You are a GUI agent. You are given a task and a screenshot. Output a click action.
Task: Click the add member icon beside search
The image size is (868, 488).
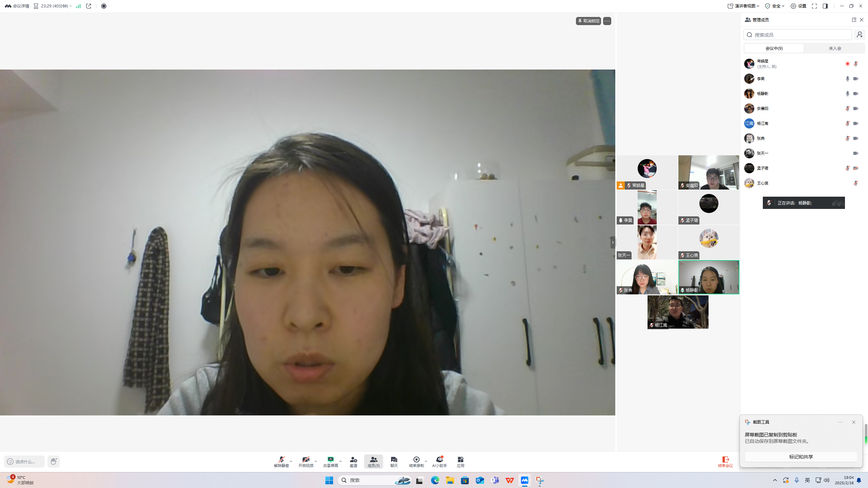pos(859,35)
